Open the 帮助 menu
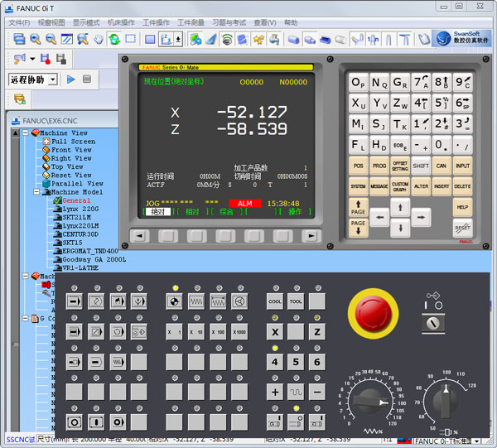Screen dimensions: 497x448 [291, 22]
